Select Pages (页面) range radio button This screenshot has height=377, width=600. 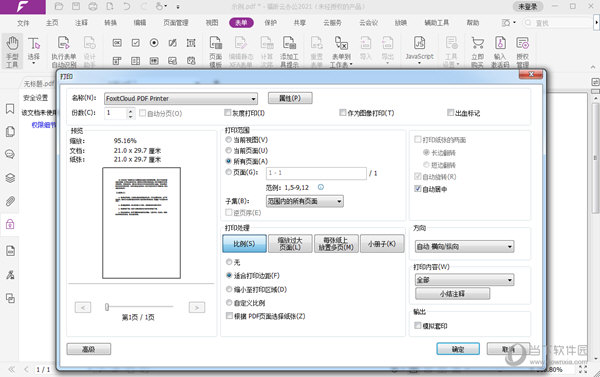228,172
